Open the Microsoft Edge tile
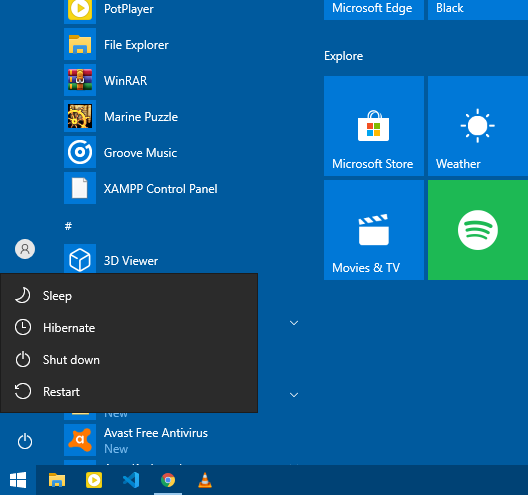This screenshot has width=528, height=495. coord(374,9)
